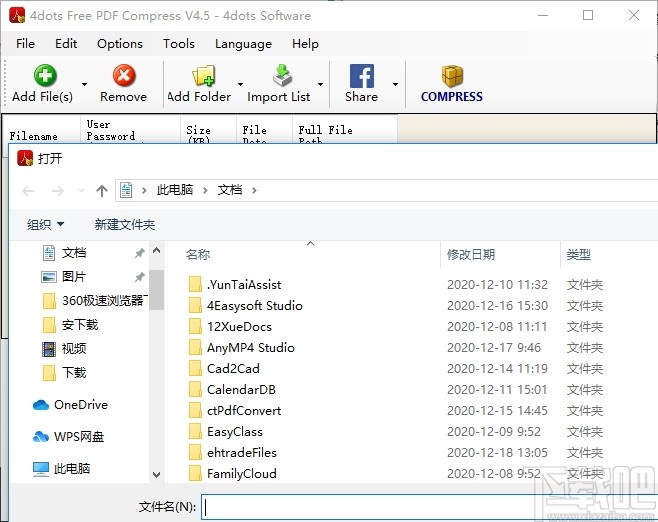Click the date 2020-12-18 13:05
Image resolution: width=658 pixels, height=522 pixels.
point(497,452)
